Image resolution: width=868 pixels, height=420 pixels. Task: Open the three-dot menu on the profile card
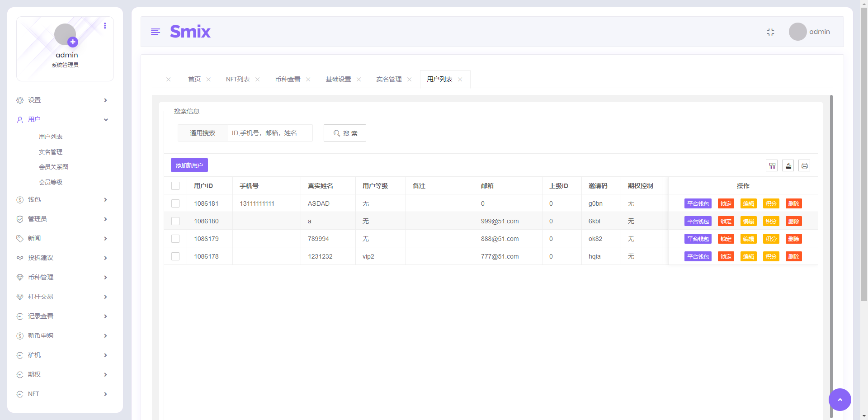click(105, 26)
